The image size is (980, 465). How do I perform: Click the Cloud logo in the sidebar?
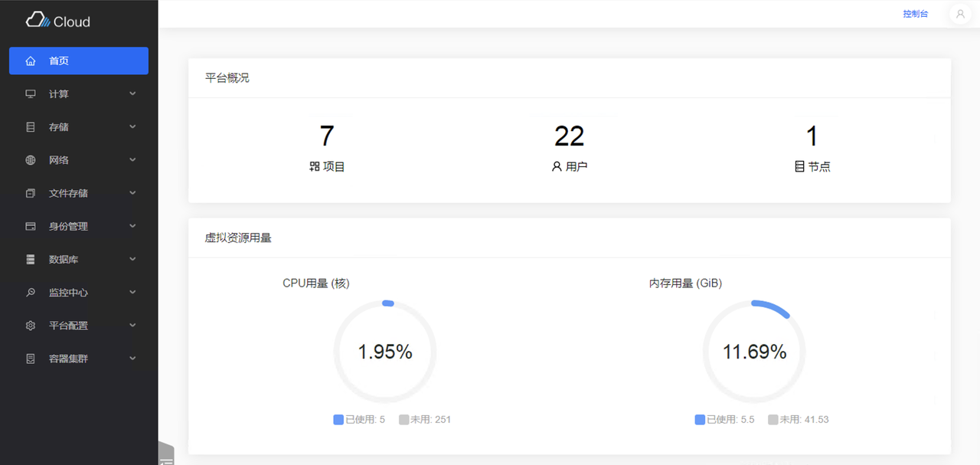click(x=57, y=21)
